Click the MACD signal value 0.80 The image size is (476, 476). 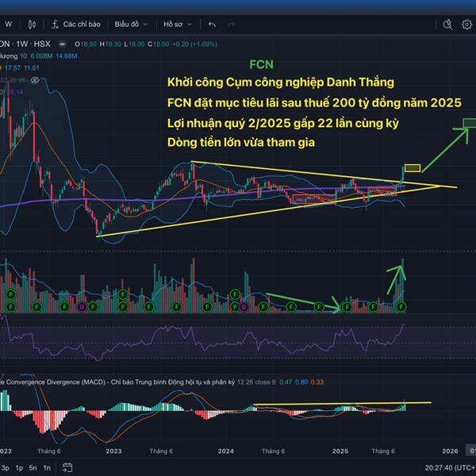tap(301, 382)
